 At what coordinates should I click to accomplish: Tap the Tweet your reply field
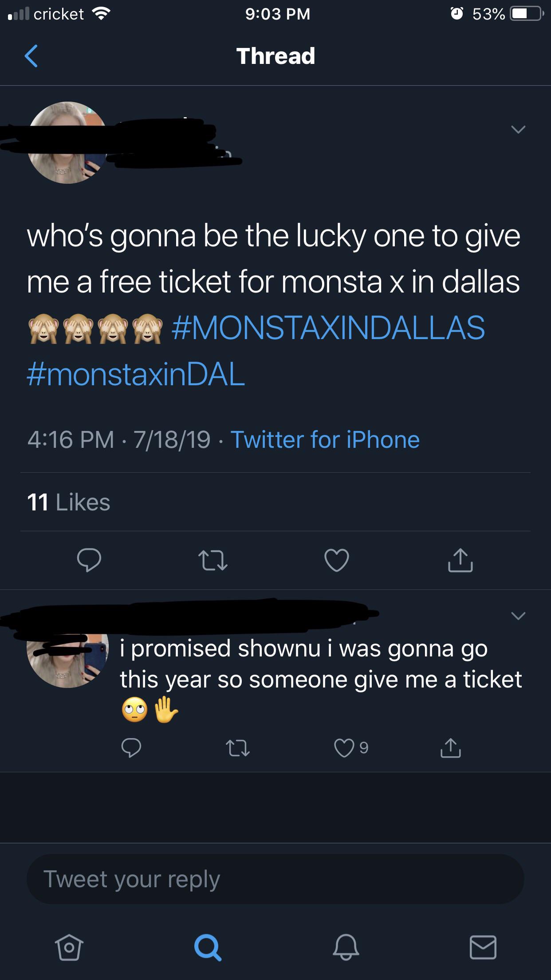click(x=275, y=878)
